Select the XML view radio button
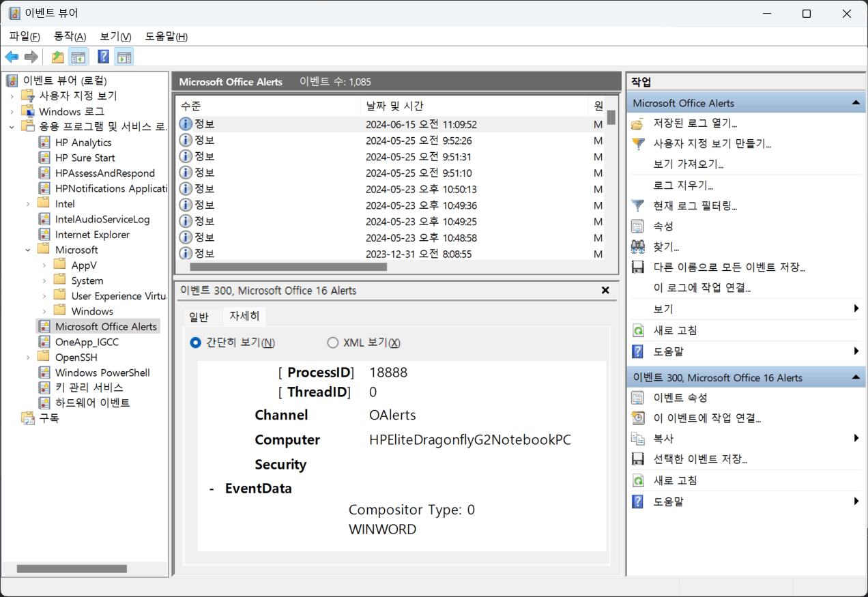Screen dimensions: 868x597 (333, 343)
